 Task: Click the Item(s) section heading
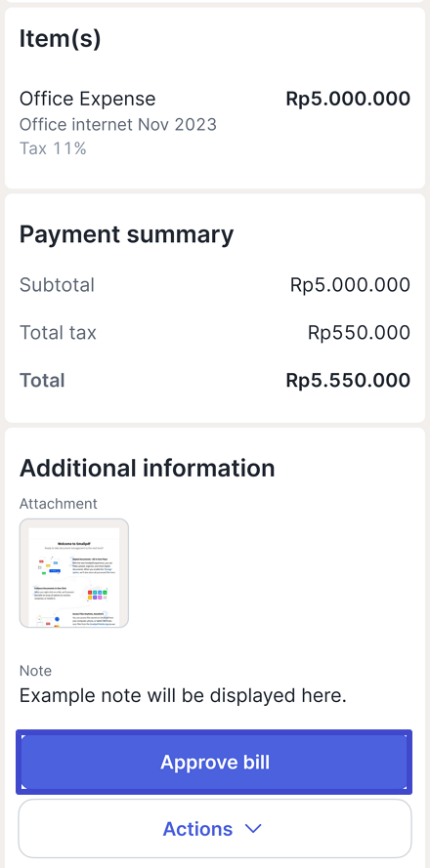(x=61, y=39)
